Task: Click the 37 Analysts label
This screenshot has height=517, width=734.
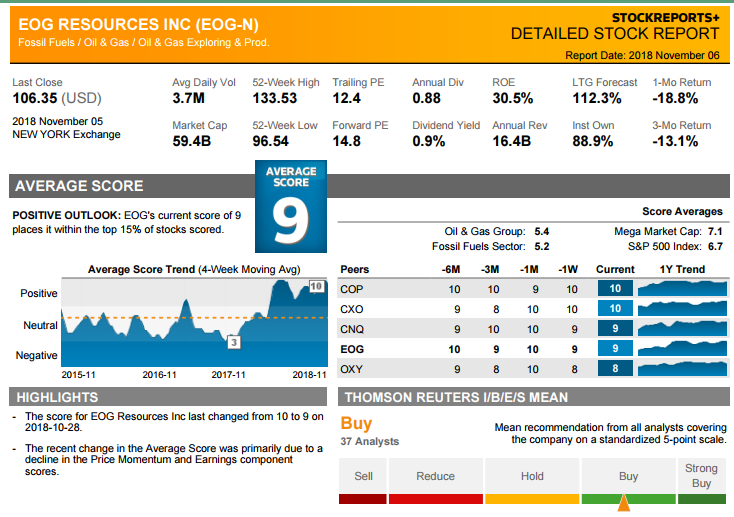Action: [370, 441]
